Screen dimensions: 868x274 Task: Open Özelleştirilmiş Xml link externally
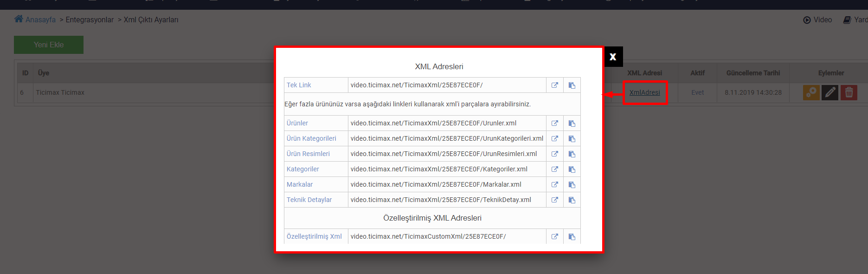point(554,236)
